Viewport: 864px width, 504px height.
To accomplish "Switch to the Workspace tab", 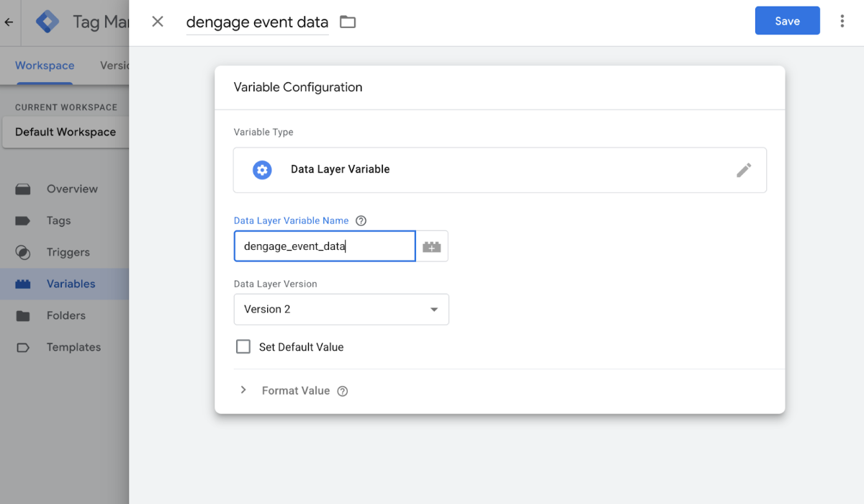I will click(45, 66).
